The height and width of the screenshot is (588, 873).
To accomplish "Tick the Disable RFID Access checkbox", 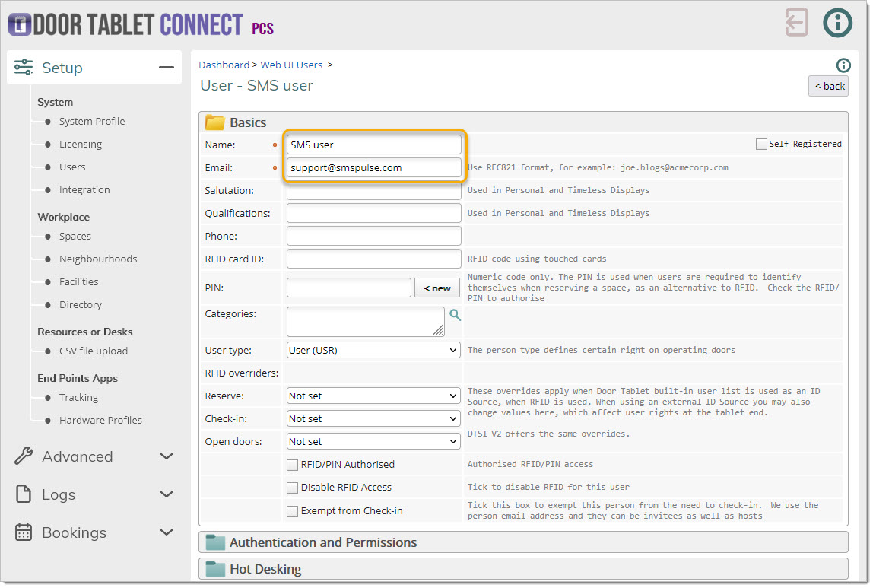I will pos(292,488).
